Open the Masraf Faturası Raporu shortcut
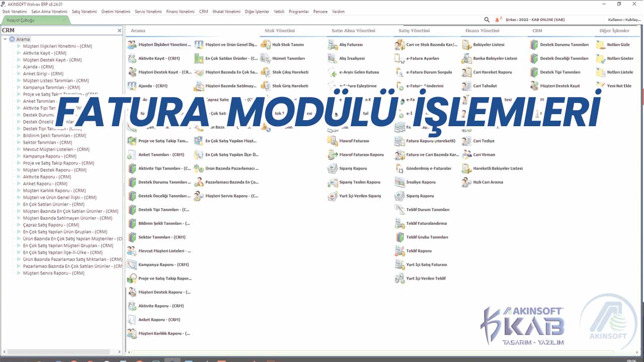This screenshot has width=644, height=362. point(356,155)
